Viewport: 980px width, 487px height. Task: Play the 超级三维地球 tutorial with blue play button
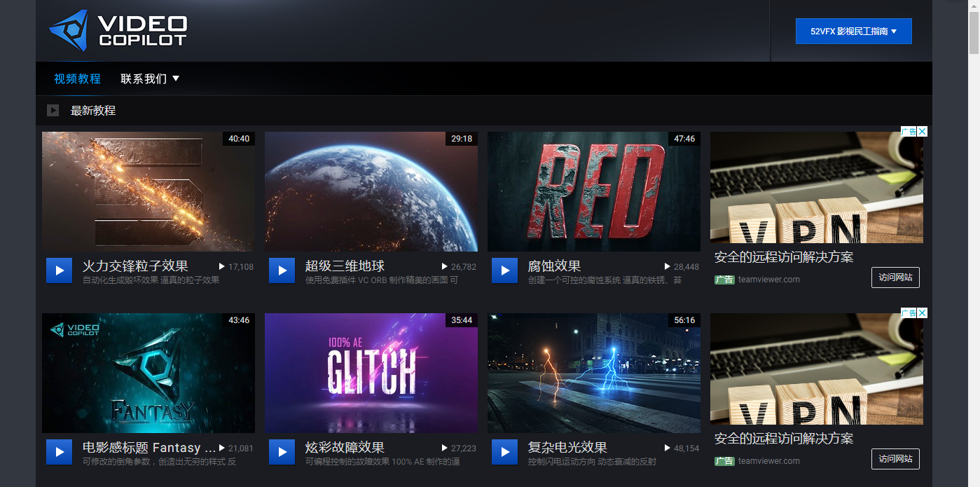click(282, 270)
